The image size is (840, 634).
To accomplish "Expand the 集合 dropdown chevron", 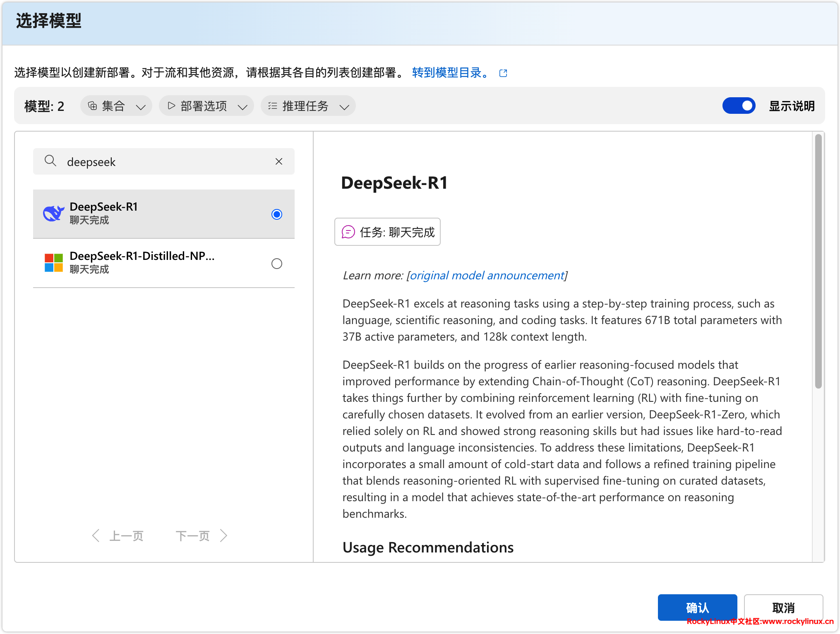I will tap(141, 107).
